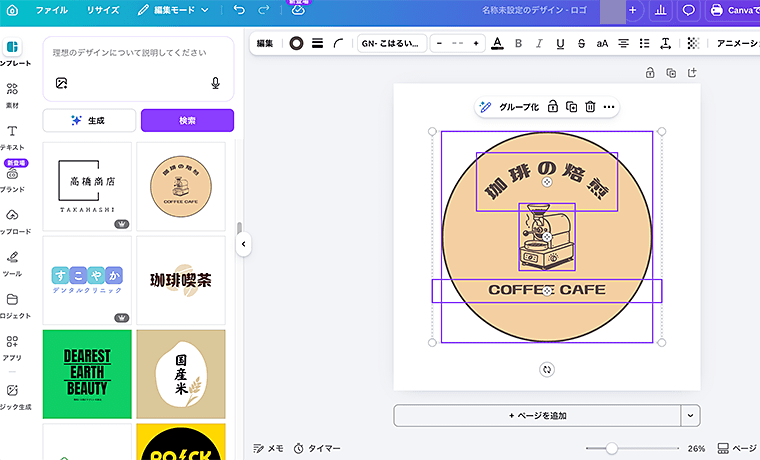Duplicate the selection in the floating toolbar
760x460 pixels.
click(x=571, y=107)
